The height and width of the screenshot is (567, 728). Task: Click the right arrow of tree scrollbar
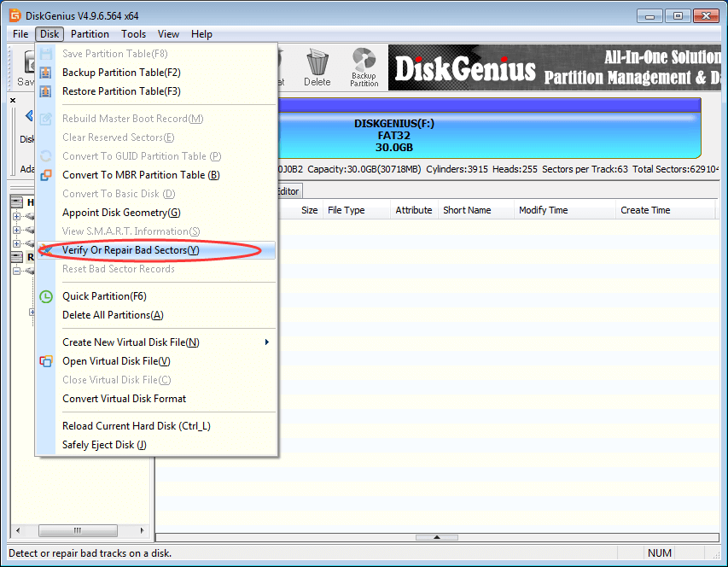click(142, 530)
